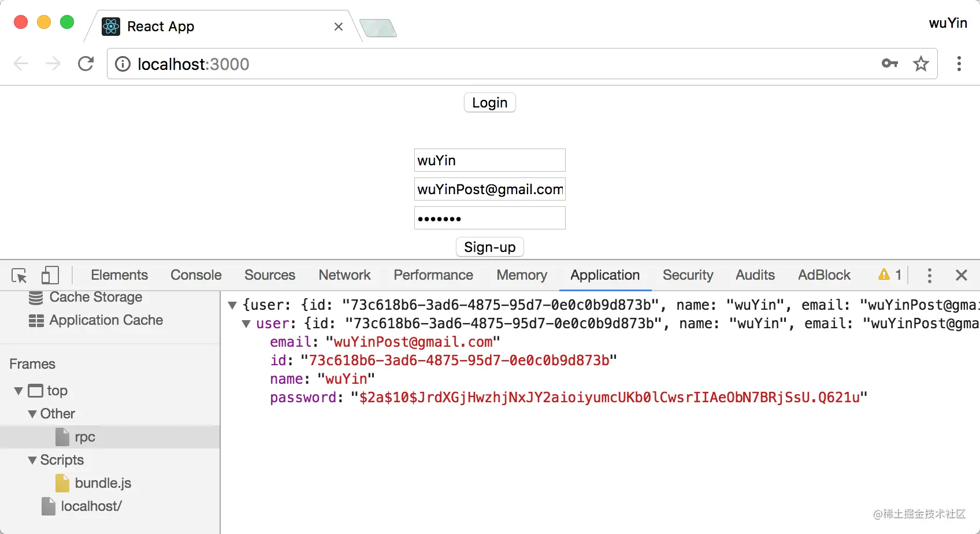Open the saved passwords key icon
The height and width of the screenshot is (534, 980).
click(x=890, y=64)
